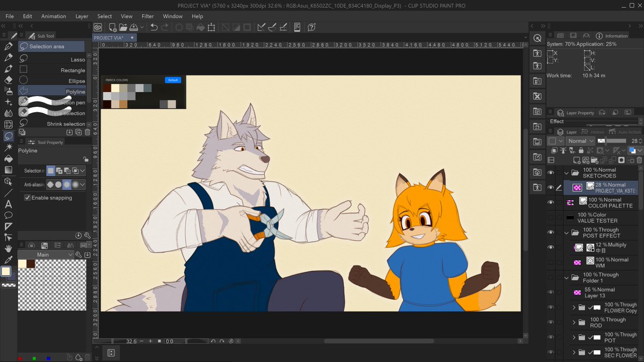The image size is (644, 362).
Task: Click the cream foreground main color swatch
Action: [x=6, y=271]
